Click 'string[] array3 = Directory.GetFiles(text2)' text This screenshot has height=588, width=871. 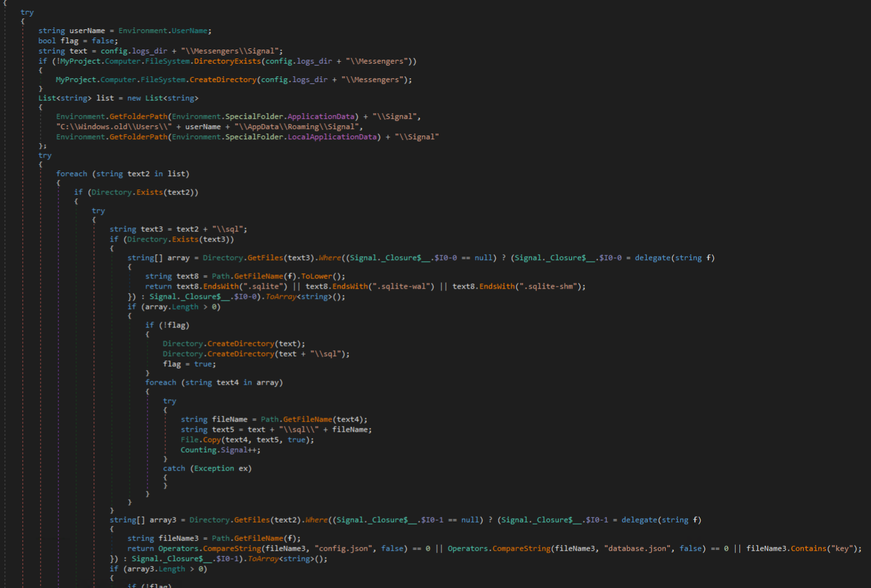coord(205,519)
